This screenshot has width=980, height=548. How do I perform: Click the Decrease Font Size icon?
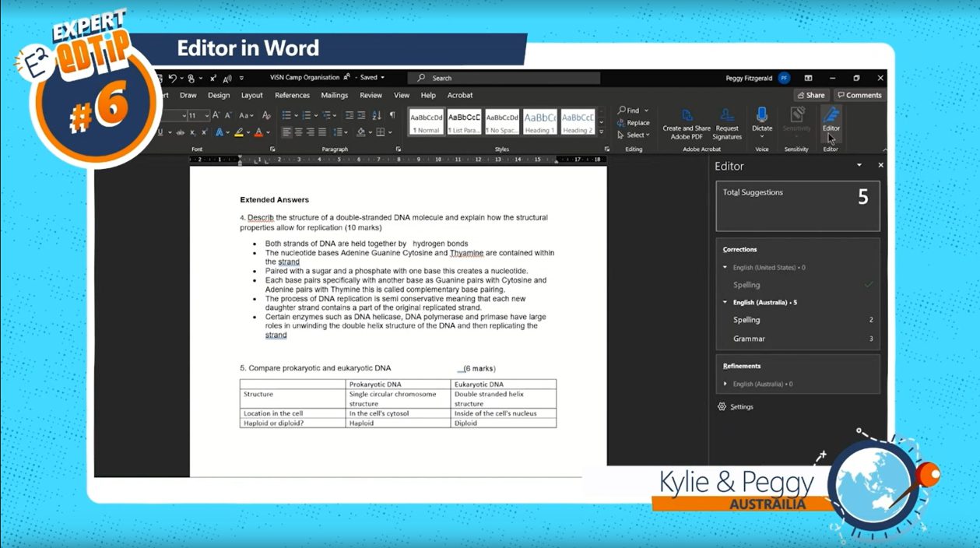pos(230,115)
